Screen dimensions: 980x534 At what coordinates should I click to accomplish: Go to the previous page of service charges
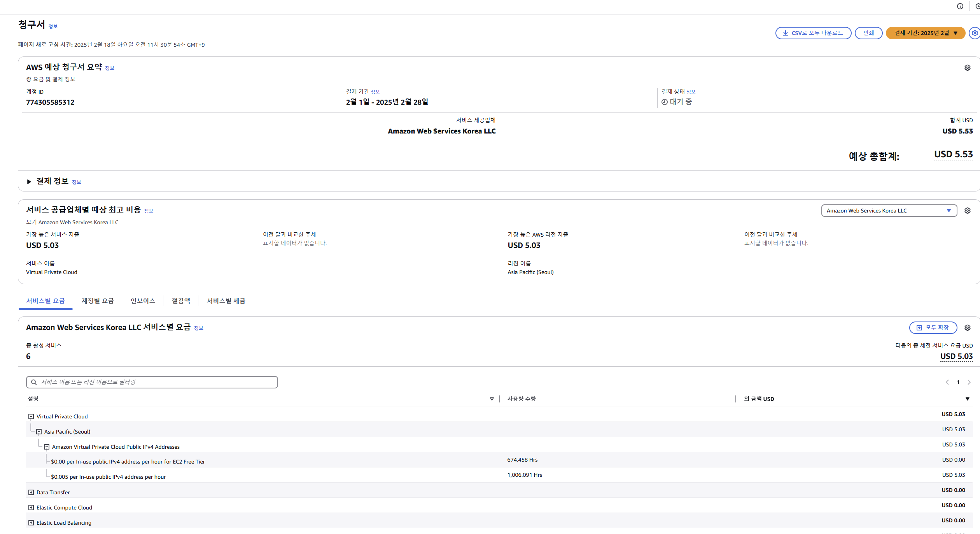947,382
